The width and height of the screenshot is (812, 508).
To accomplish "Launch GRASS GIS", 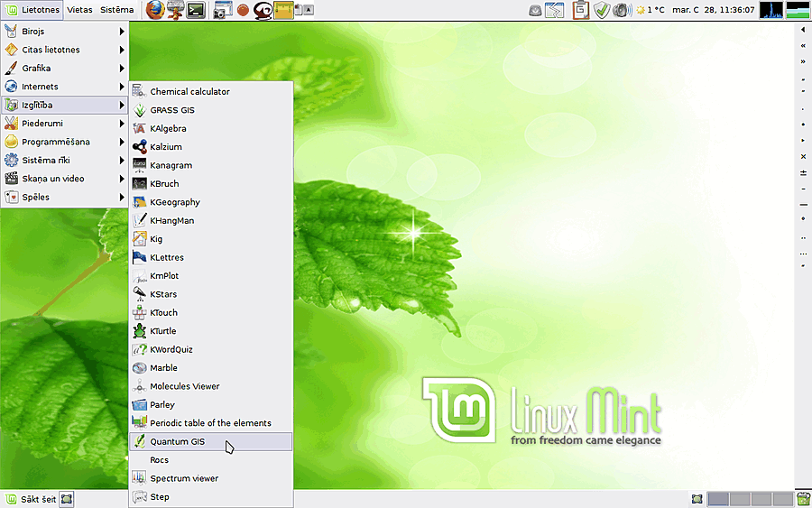I will click(x=211, y=110).
